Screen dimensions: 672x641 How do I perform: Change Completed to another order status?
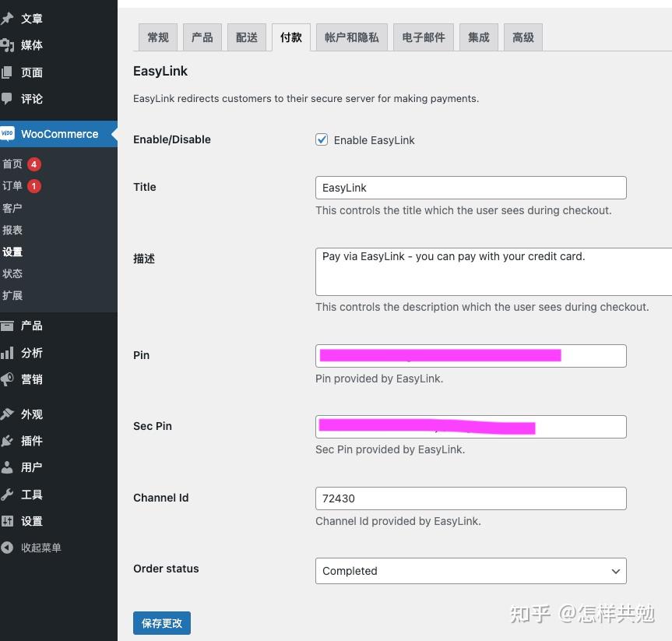(x=470, y=571)
